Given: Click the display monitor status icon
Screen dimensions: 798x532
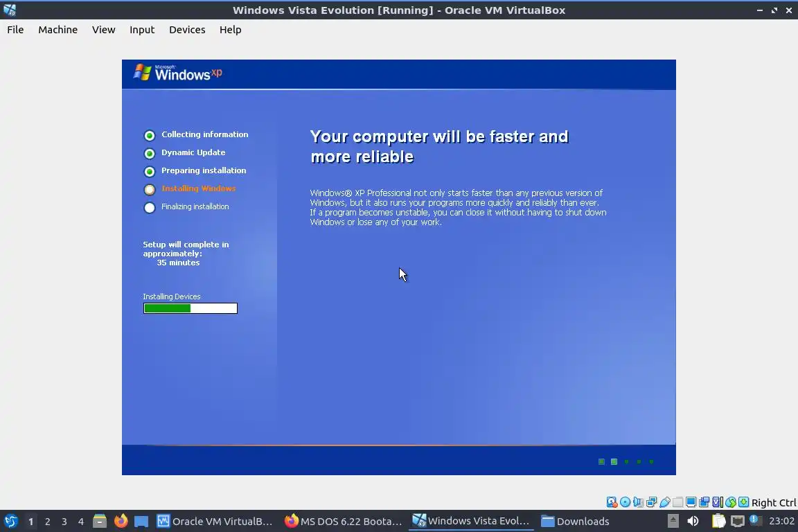Looking at the screenshot, I should click(x=691, y=502).
